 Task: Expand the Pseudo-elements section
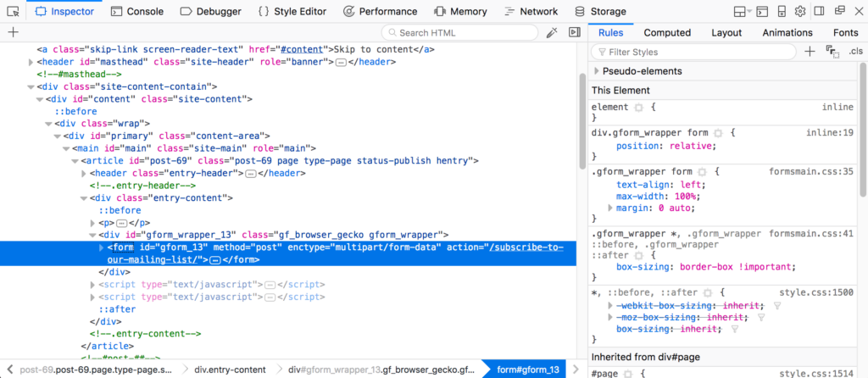[597, 71]
